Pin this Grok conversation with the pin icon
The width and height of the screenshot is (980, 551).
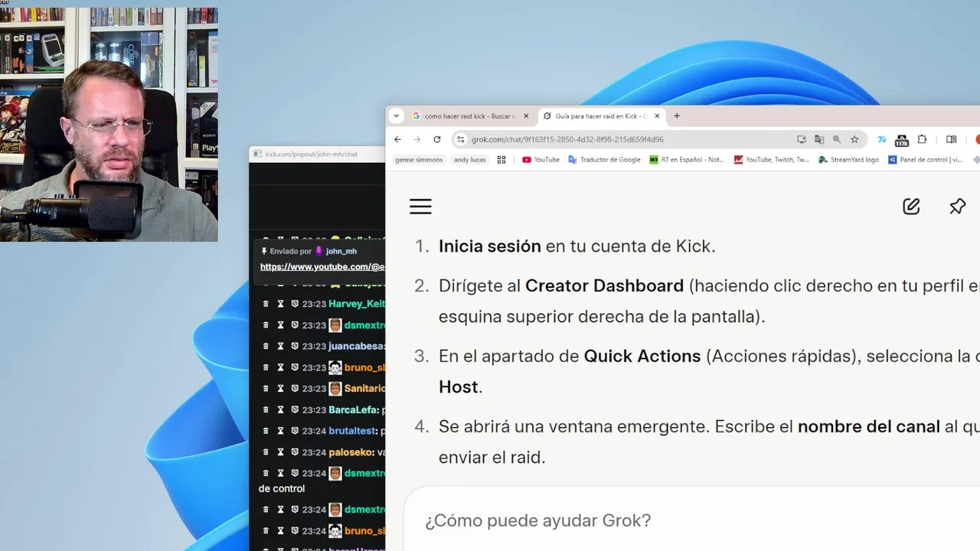tap(957, 206)
